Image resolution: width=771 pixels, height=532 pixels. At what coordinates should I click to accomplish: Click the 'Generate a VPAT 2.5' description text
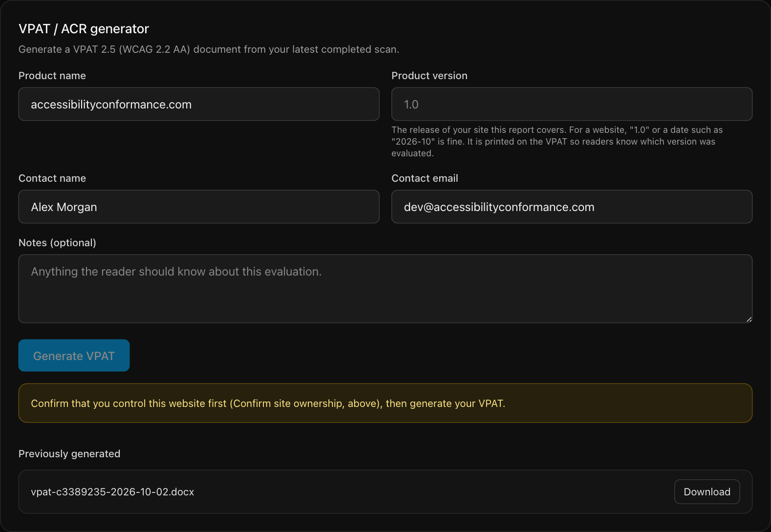point(209,49)
